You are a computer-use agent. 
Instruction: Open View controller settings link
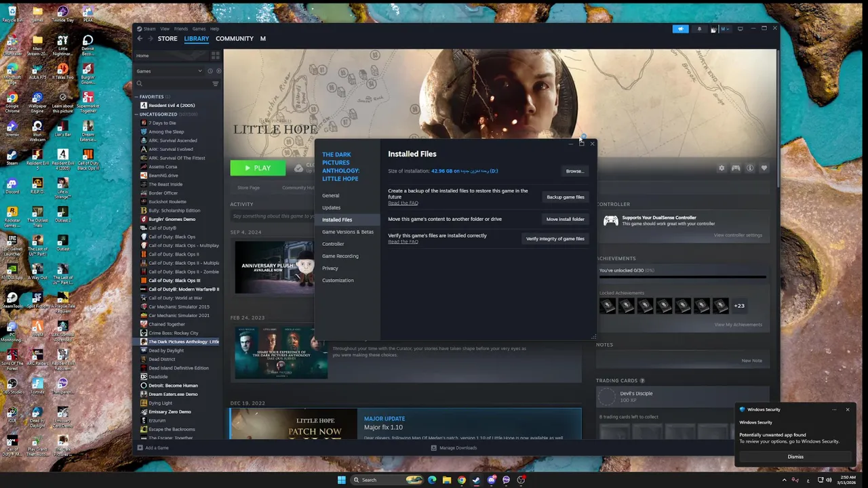(x=738, y=235)
